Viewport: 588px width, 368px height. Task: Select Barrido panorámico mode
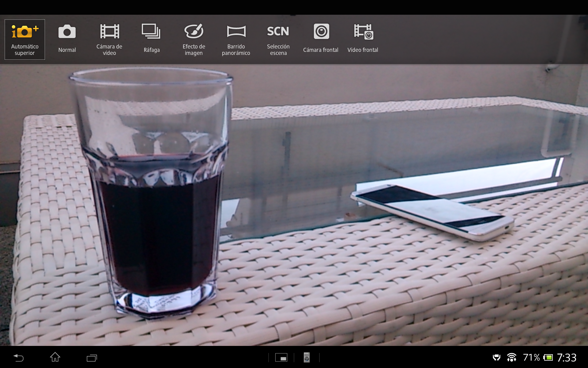236,39
